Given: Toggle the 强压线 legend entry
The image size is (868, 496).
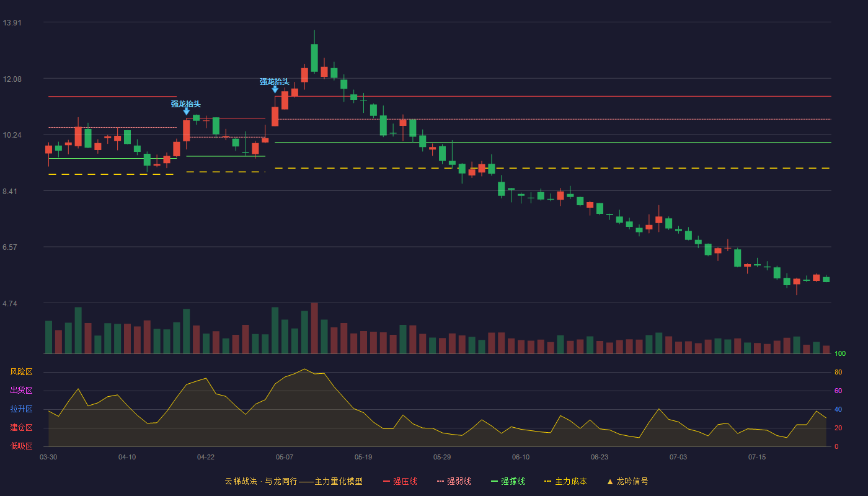Looking at the screenshot, I should click(400, 481).
